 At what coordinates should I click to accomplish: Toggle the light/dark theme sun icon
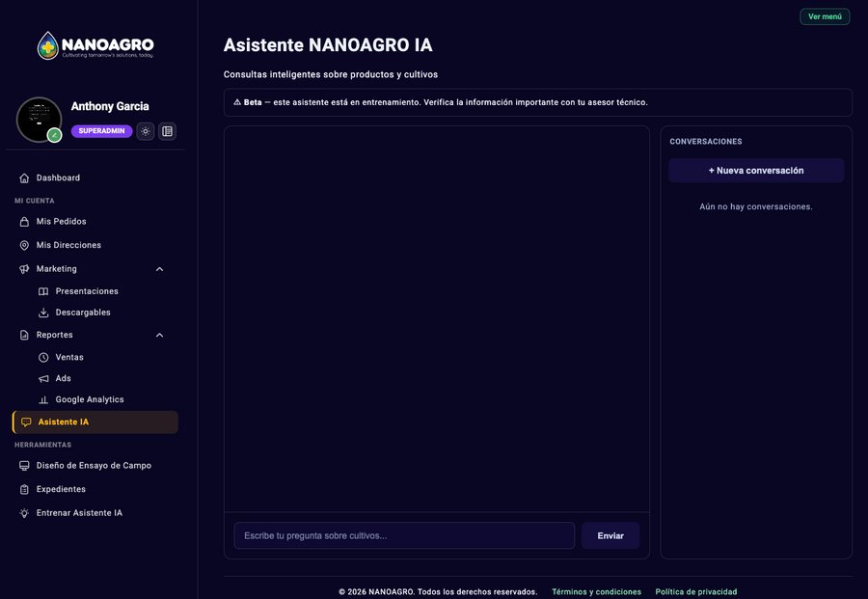pos(145,131)
